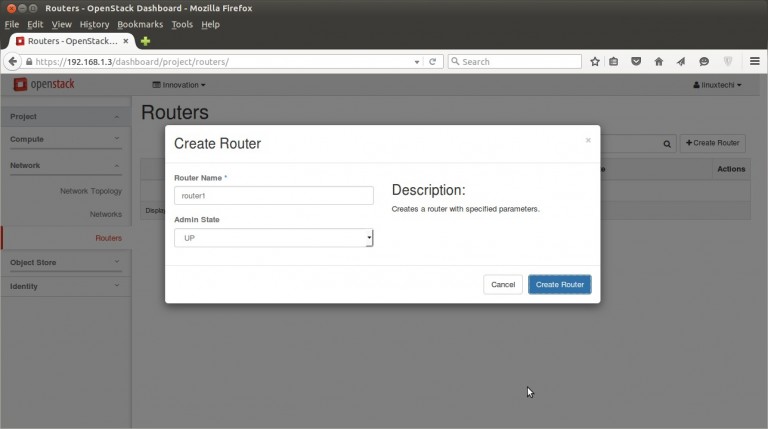Screen dimensions: 768x429
Task: Close the Create Router dialog with X
Action: 588,141
